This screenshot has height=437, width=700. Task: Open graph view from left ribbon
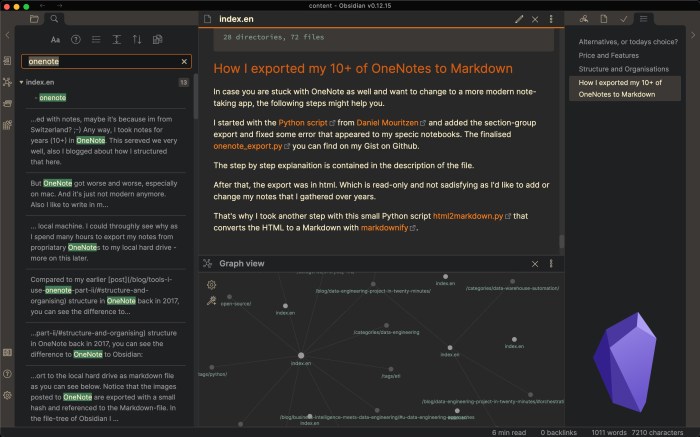(x=7, y=84)
